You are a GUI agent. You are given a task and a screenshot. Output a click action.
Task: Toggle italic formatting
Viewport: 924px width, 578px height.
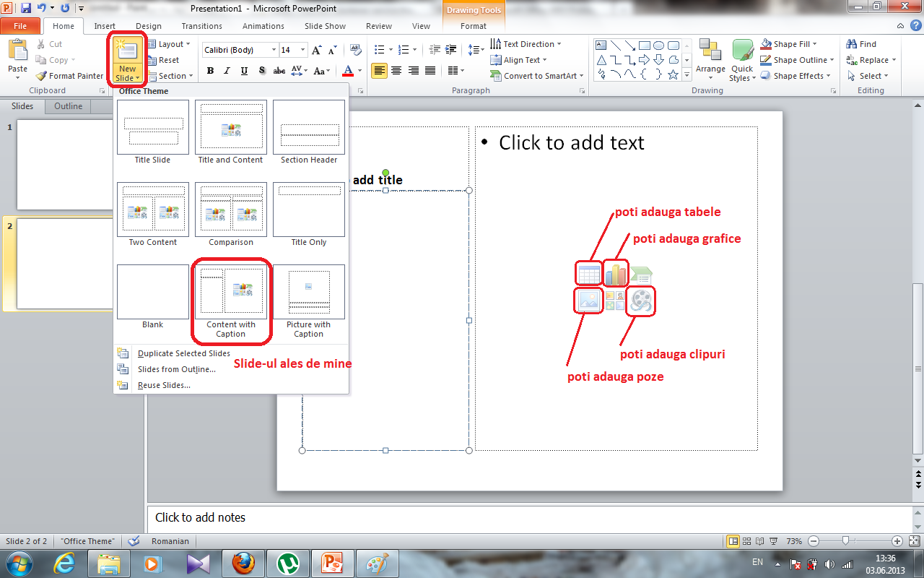(x=225, y=71)
